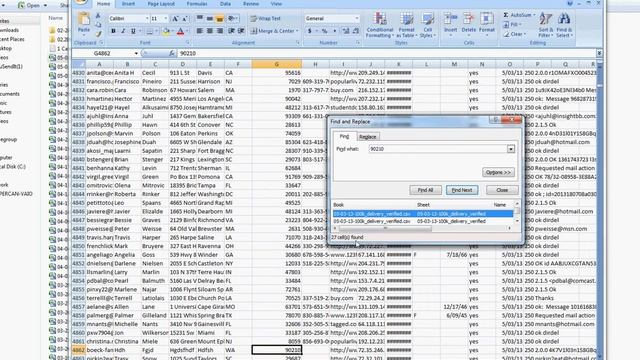Screen dimensions: 640x360
Task: Toggle Bold formatting
Action: coord(113,31)
